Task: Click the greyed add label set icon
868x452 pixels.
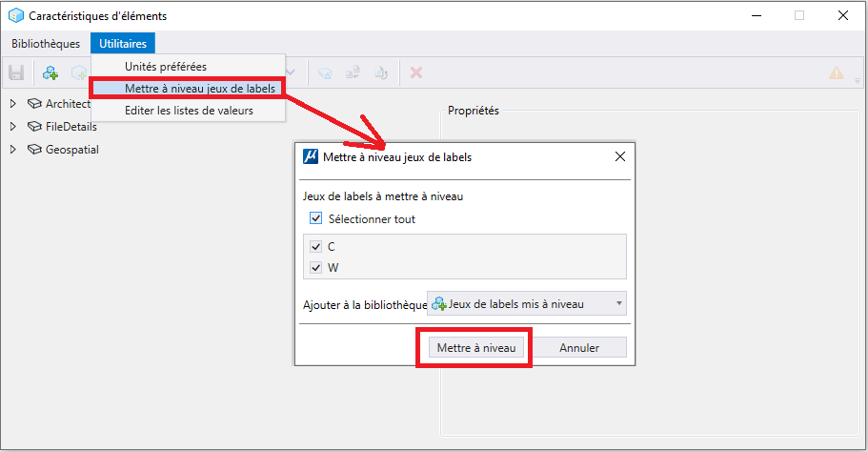Action: tap(79, 72)
